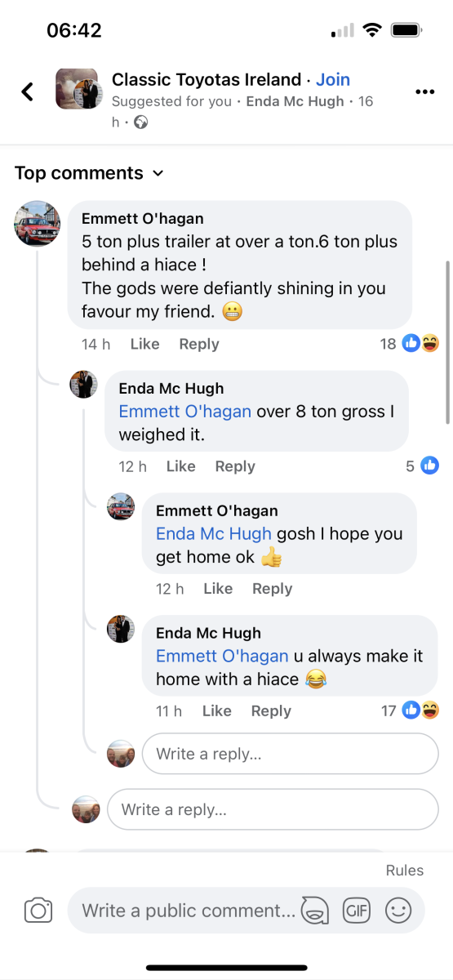Tap the camera icon to attach photo

[x=38, y=911]
